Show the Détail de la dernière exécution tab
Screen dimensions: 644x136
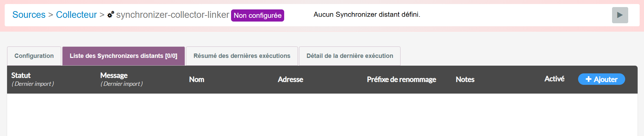[350, 56]
